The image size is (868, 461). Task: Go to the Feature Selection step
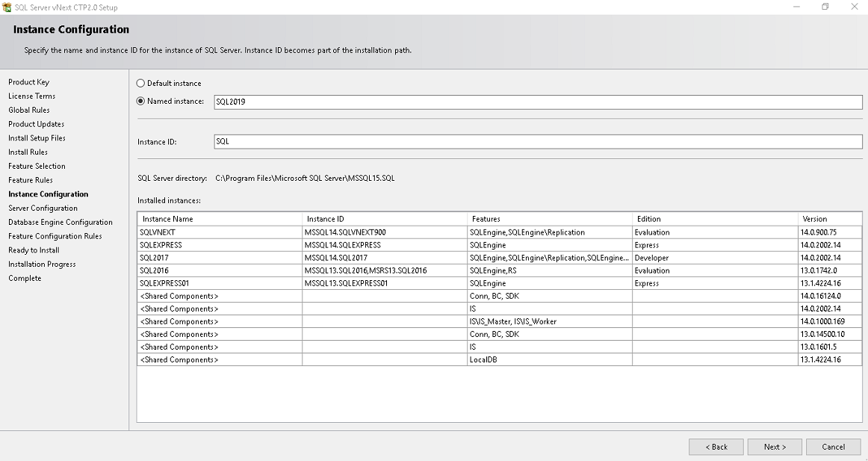(37, 166)
